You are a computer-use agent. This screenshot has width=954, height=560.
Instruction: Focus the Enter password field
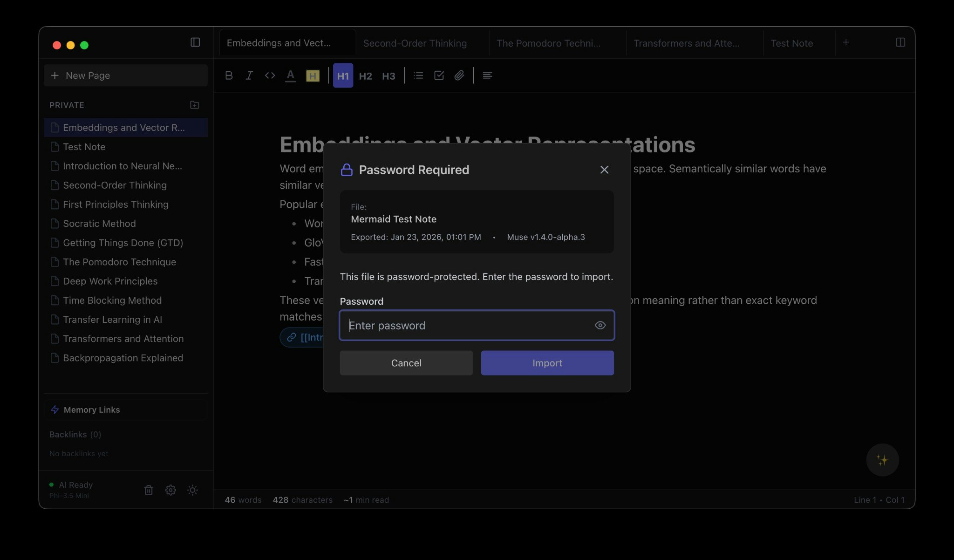pos(466,325)
